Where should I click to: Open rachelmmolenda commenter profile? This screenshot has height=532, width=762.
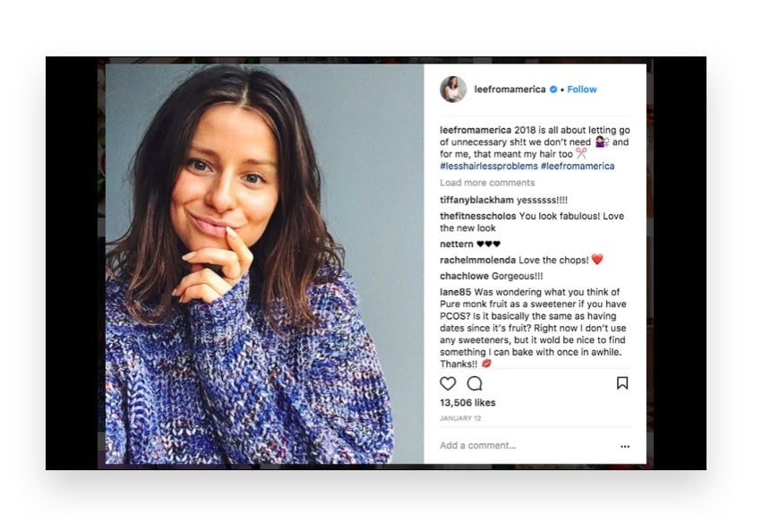[x=478, y=260]
